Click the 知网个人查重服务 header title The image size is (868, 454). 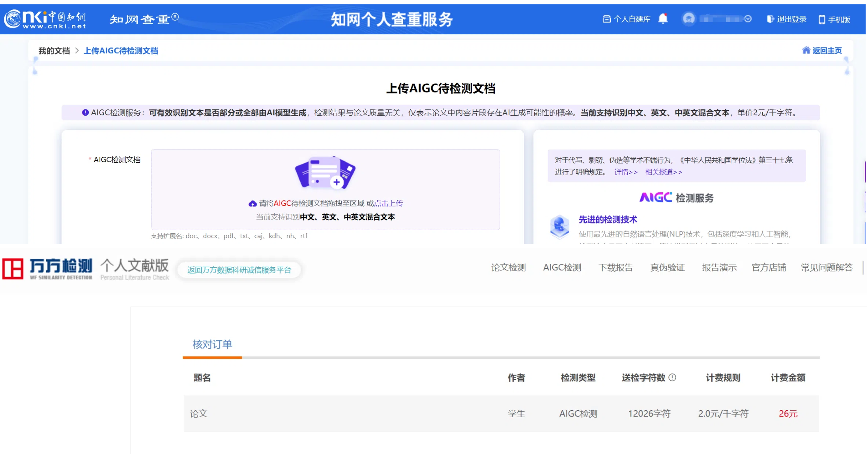coord(392,19)
